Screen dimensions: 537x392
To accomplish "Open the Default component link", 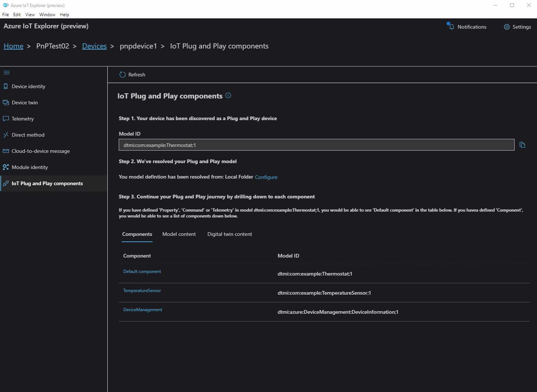I will click(142, 271).
